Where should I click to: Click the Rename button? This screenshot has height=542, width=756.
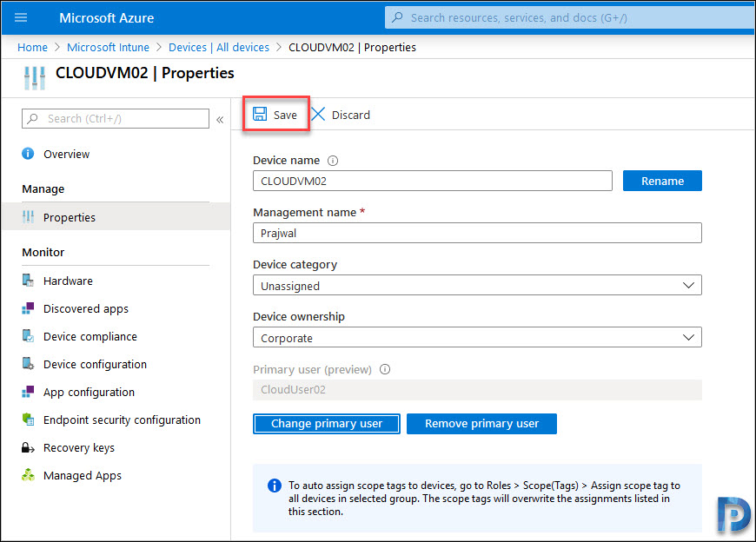(x=662, y=181)
